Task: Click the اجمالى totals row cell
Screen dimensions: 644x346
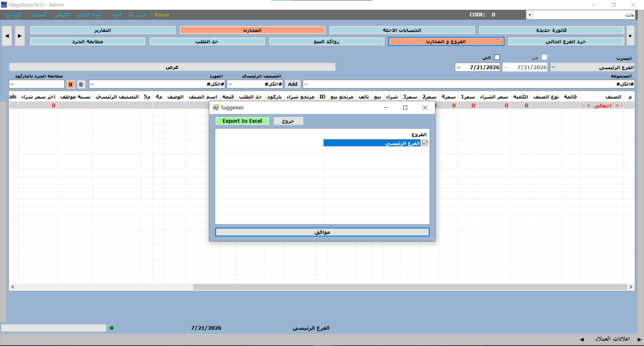Action: click(x=603, y=105)
